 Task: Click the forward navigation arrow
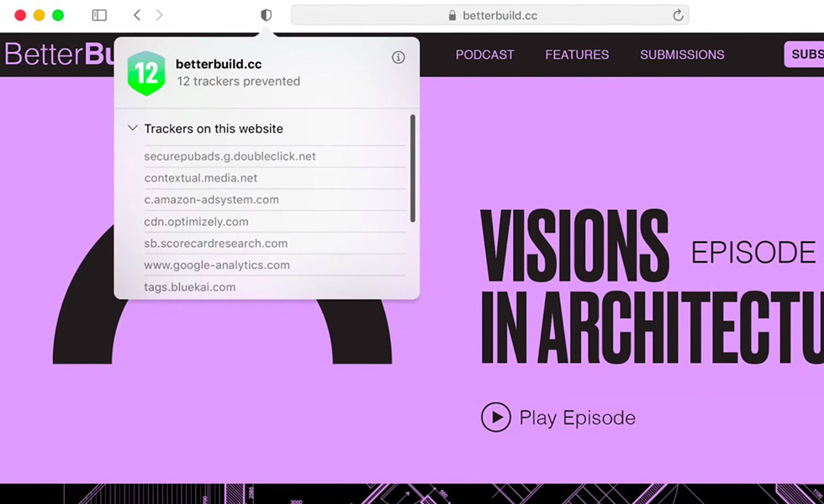pyautogui.click(x=160, y=15)
